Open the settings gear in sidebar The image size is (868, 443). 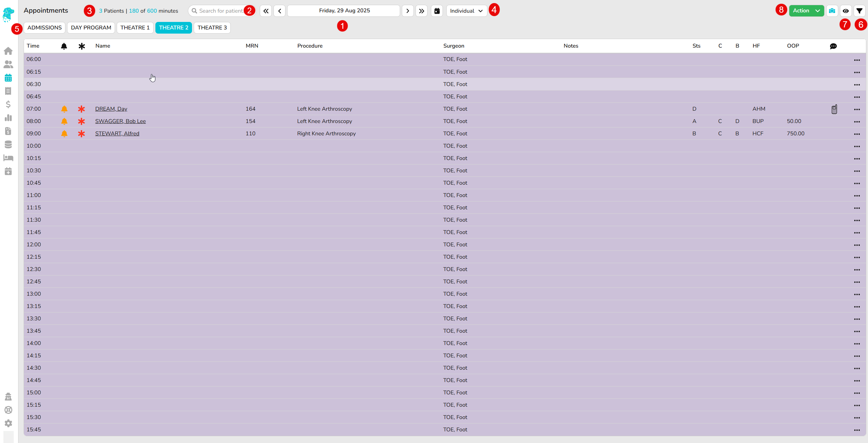pyautogui.click(x=8, y=423)
